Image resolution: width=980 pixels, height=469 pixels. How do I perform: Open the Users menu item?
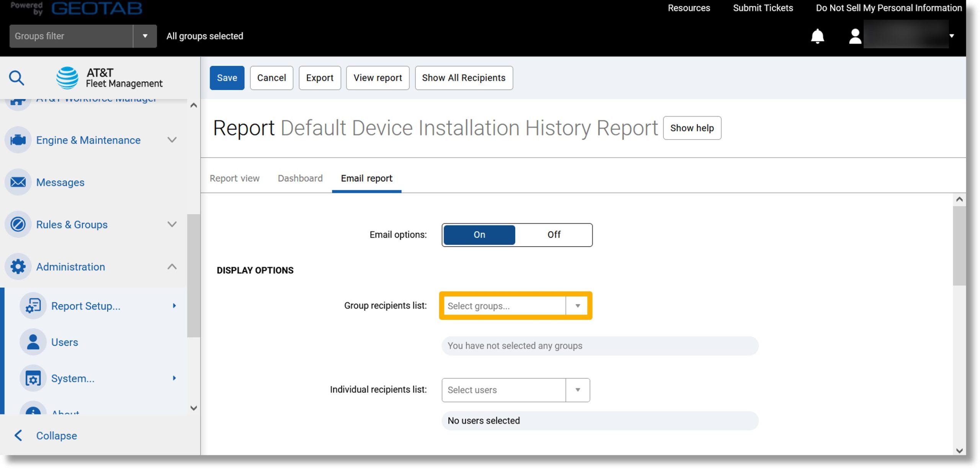click(x=64, y=342)
